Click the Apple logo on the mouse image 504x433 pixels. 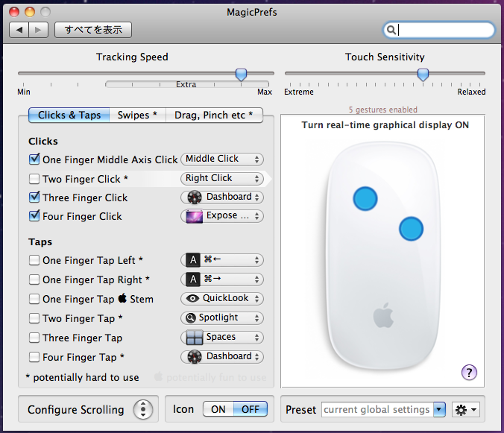[x=383, y=315]
